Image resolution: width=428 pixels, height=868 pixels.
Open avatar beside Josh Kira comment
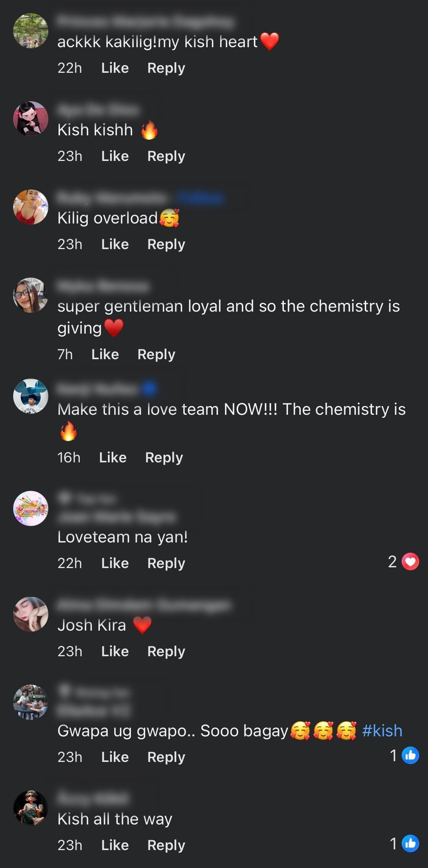[x=31, y=615]
